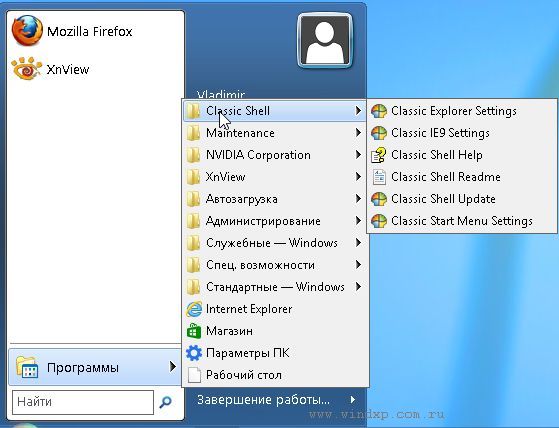Click the Программы menu label
Image resolution: width=559 pixels, height=428 pixels.
coord(83,367)
